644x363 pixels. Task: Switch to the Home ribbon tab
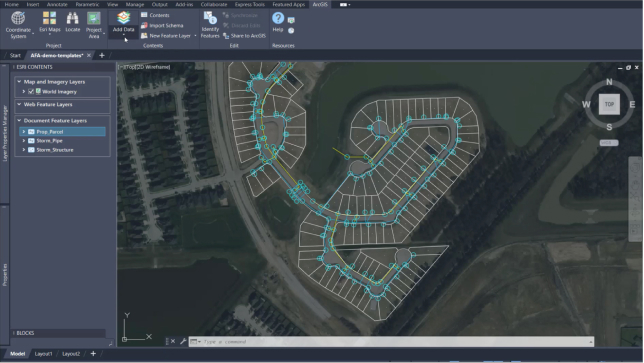(12, 4)
